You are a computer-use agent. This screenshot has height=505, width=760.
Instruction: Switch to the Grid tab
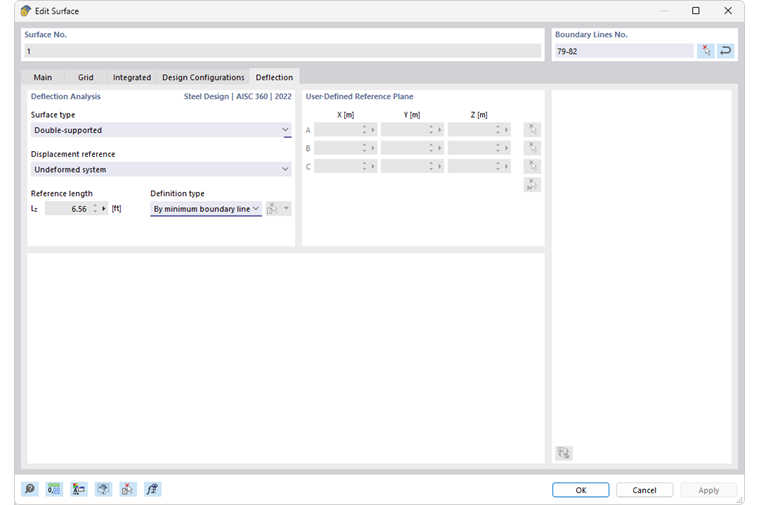tap(85, 77)
